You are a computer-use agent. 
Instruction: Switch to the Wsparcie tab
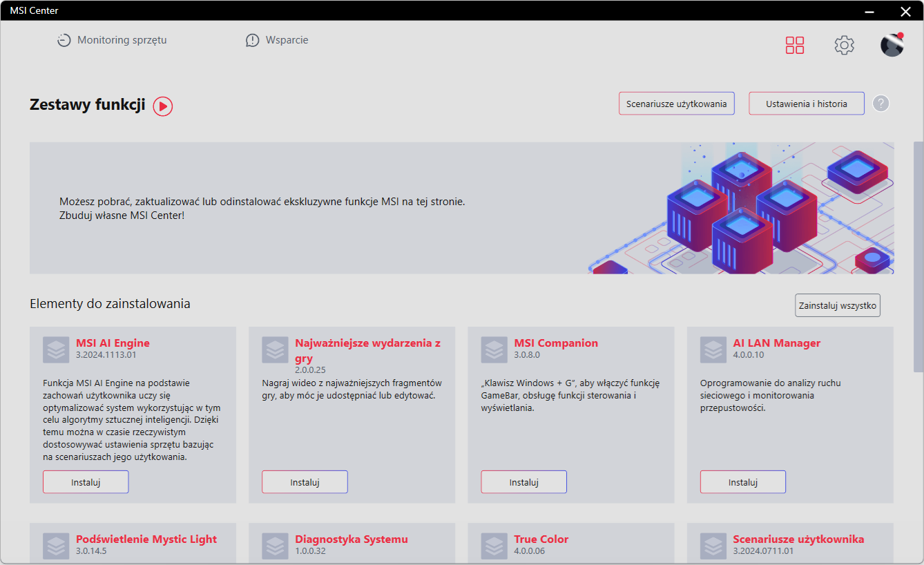click(x=277, y=40)
